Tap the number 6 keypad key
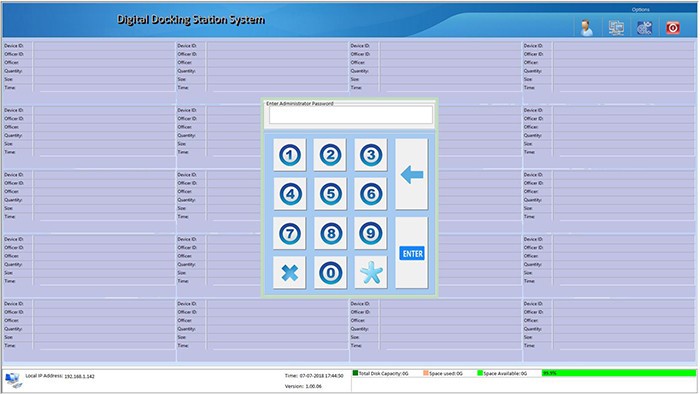Screen dimensions: 700x394 point(371,194)
